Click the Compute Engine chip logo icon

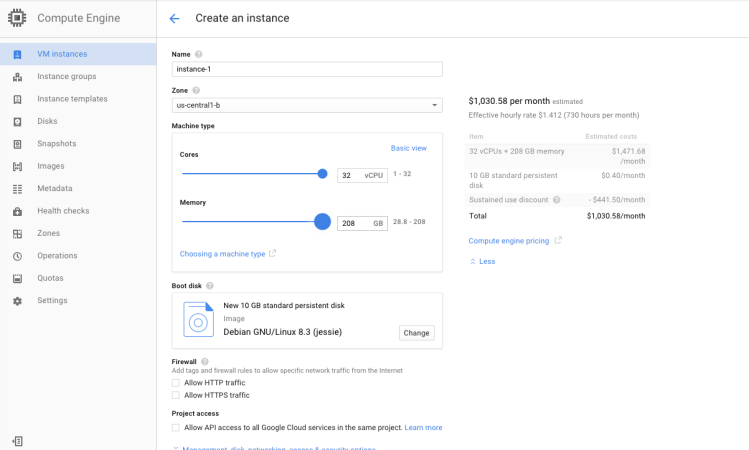[17, 18]
